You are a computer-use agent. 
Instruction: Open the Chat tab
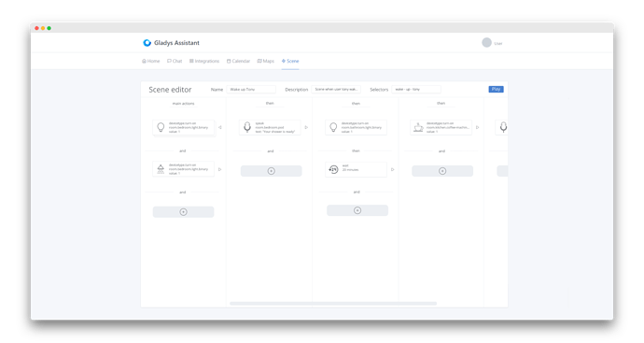(x=175, y=61)
